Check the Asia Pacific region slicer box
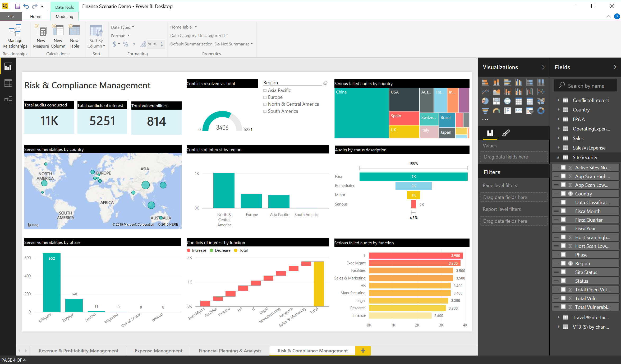 tap(265, 91)
